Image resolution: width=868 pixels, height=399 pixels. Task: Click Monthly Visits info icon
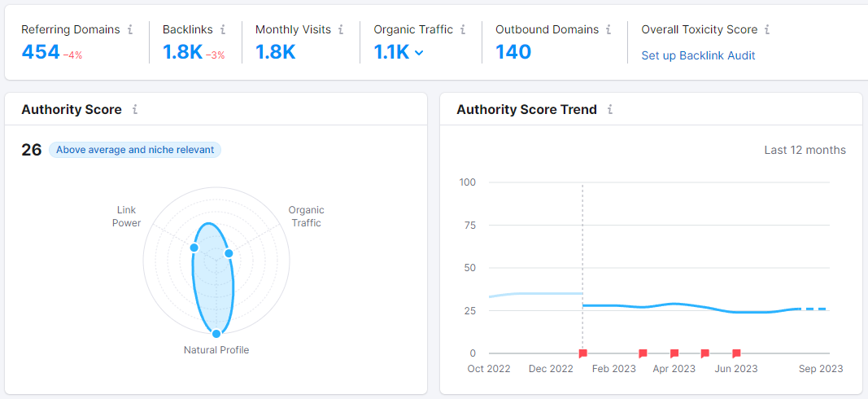pos(341,29)
